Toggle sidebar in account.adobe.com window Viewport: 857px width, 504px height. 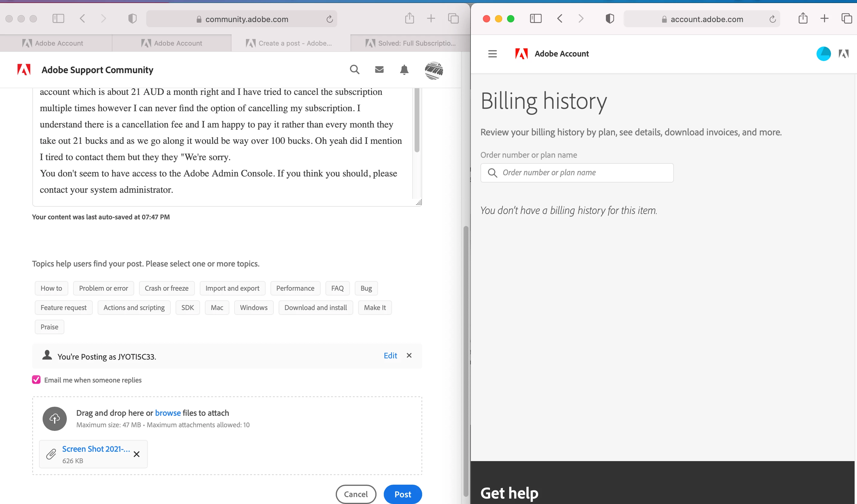pos(535,18)
